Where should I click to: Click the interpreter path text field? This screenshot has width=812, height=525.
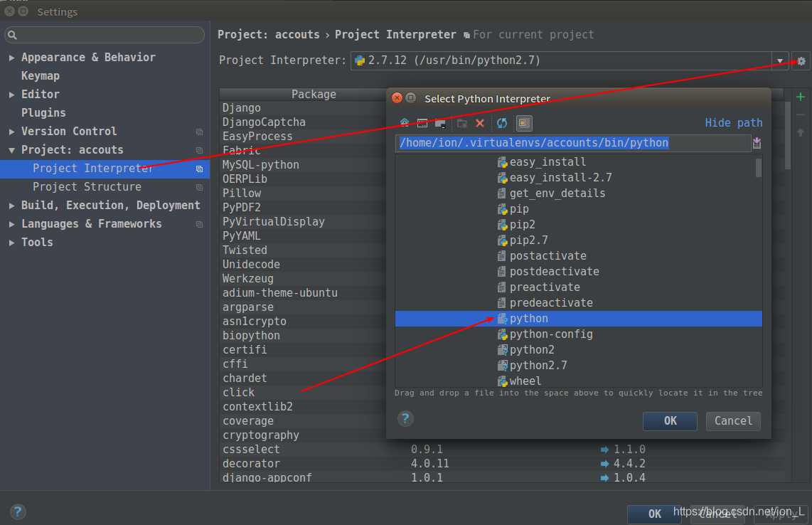(573, 143)
